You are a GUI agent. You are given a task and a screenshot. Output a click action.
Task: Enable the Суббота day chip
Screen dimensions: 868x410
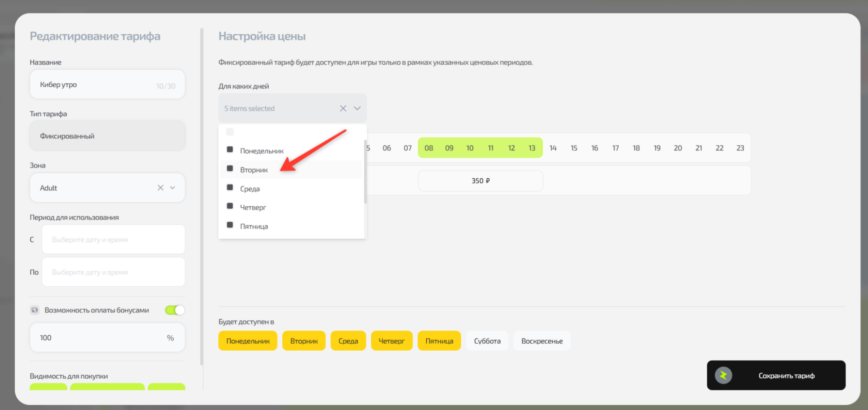487,341
